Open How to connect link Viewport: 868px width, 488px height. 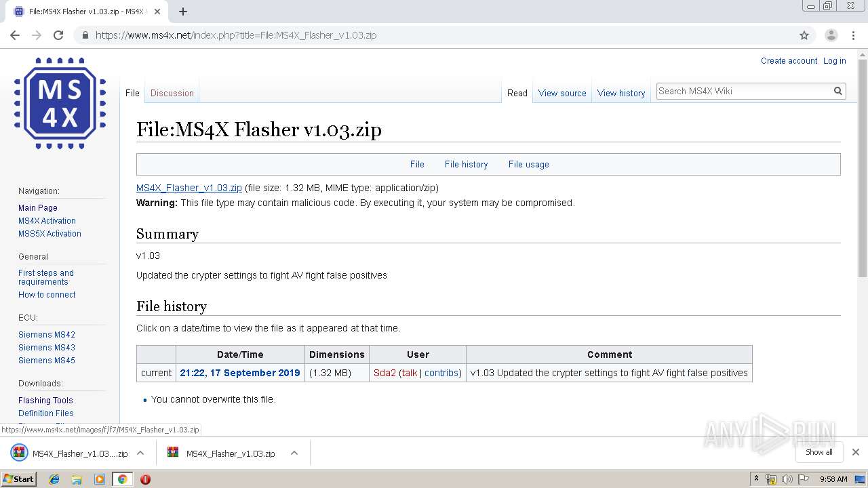47,295
